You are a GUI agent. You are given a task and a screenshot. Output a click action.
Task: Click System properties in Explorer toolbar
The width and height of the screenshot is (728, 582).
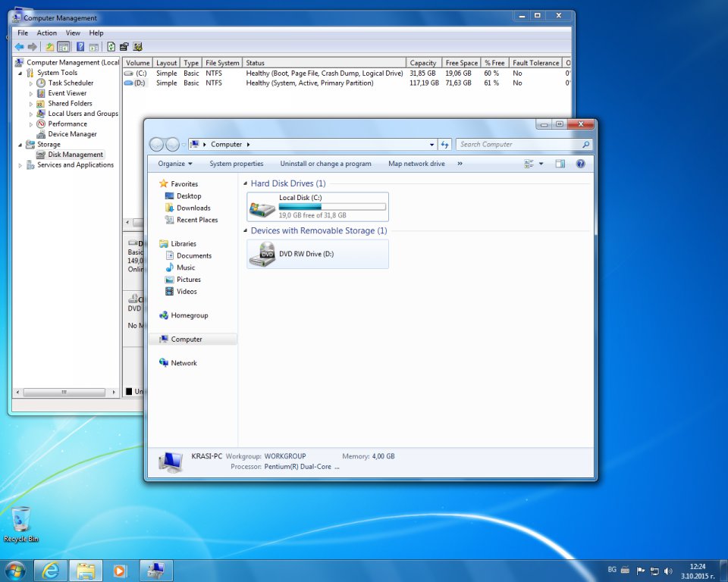pyautogui.click(x=237, y=164)
